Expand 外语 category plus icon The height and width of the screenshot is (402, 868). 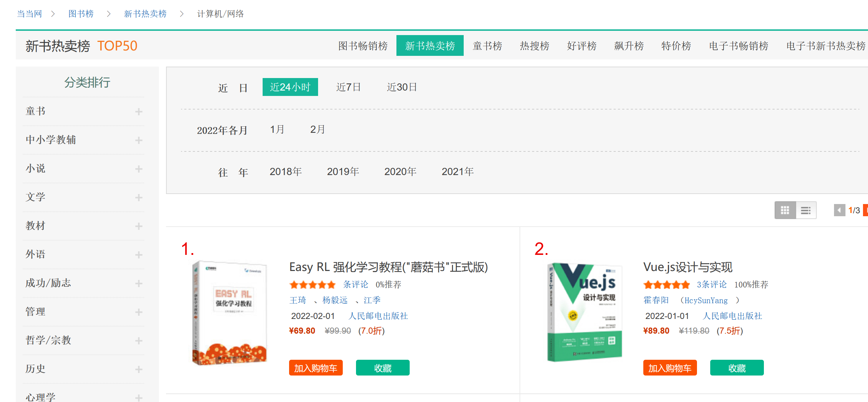click(139, 255)
